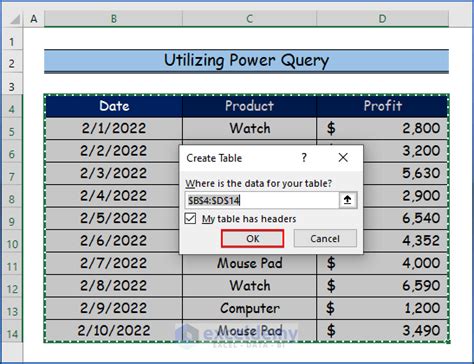Select cell with date 2/2/2022
Image resolution: width=474 pixels, height=364 pixels.
click(114, 151)
